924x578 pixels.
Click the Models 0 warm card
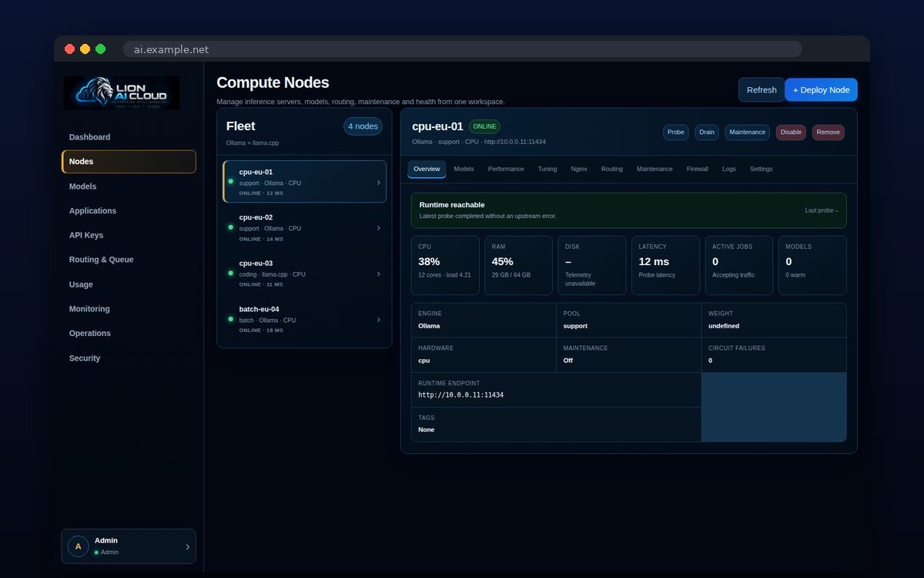coord(813,266)
